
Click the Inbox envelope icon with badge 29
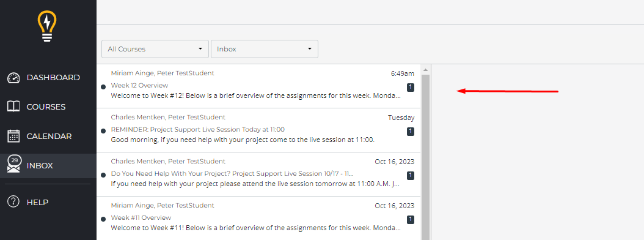click(x=13, y=165)
